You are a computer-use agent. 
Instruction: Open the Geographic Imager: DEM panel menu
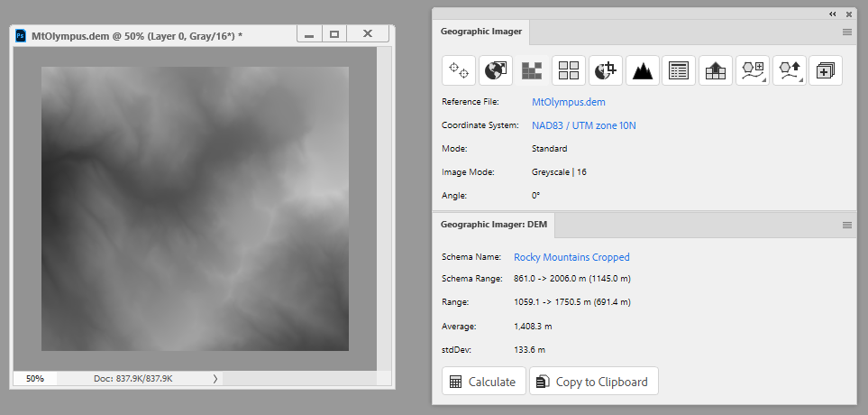847,225
